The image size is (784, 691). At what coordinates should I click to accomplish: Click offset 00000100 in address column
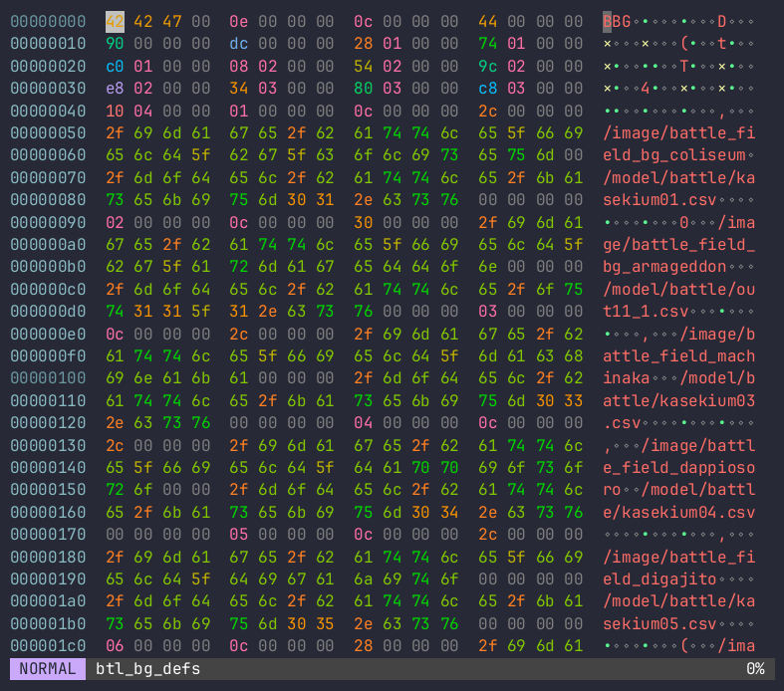click(x=48, y=377)
